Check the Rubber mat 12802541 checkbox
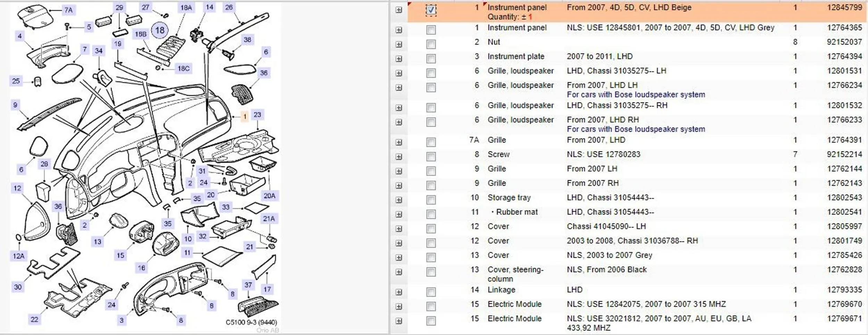 pyautogui.click(x=431, y=215)
